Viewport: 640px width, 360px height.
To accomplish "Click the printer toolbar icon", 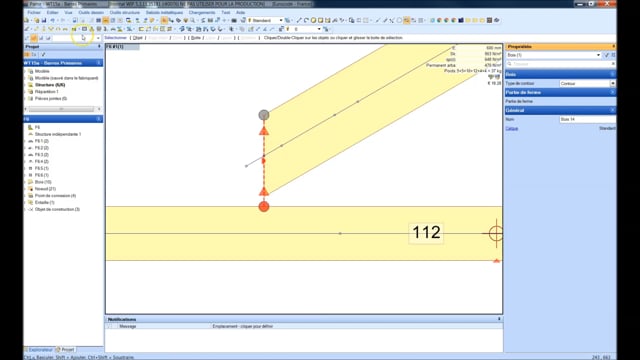I will point(75,20).
